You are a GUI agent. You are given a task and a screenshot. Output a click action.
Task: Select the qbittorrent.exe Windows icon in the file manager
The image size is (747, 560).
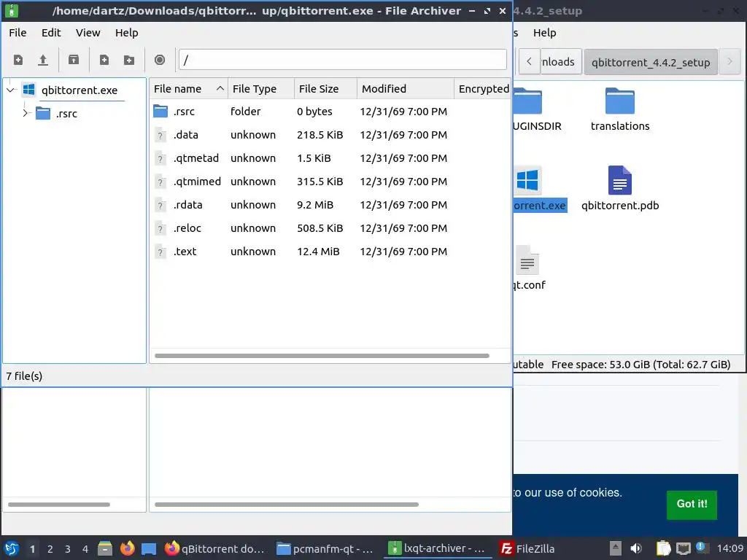pyautogui.click(x=527, y=181)
